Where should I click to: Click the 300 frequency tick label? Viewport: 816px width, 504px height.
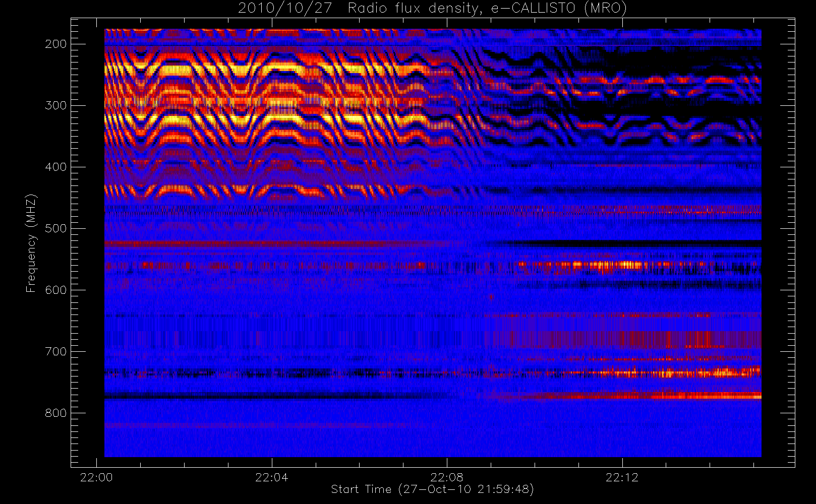56,105
